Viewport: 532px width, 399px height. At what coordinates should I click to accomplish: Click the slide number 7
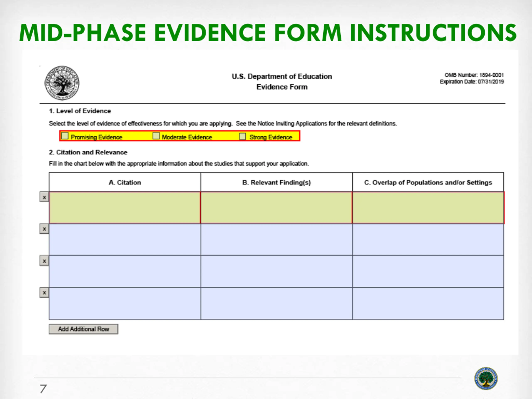click(x=43, y=389)
